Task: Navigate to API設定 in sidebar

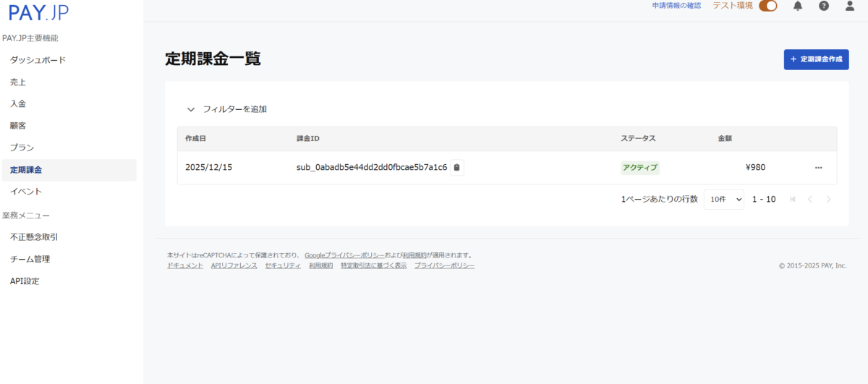Action: tap(25, 281)
